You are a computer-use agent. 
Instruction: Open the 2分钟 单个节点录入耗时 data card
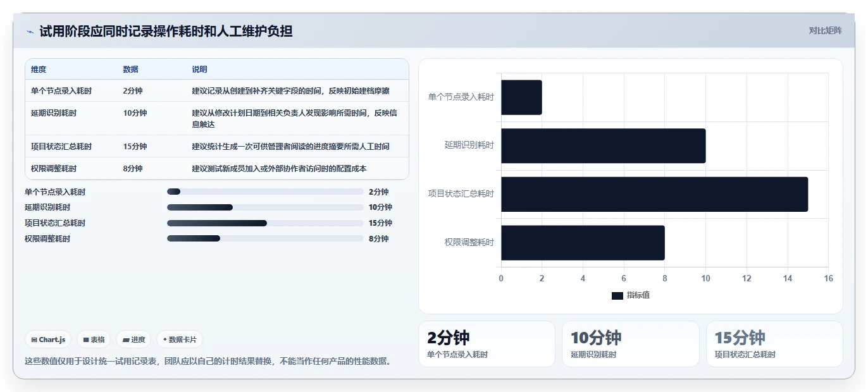pos(487,344)
